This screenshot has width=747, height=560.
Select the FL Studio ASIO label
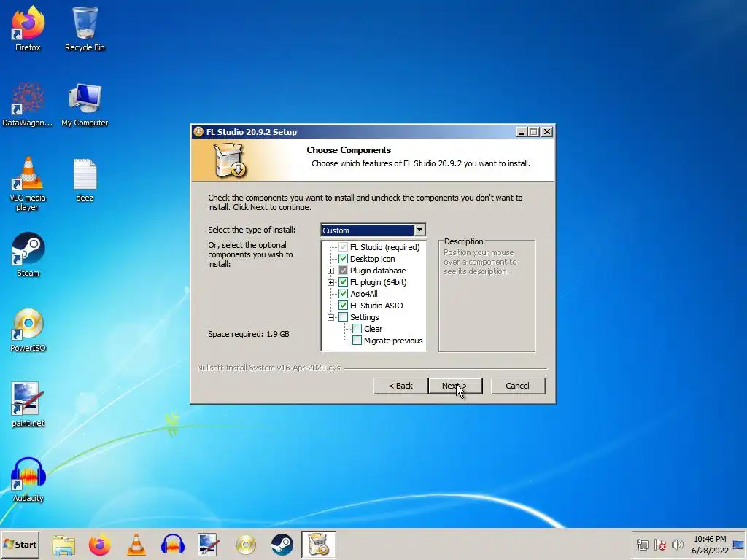click(x=376, y=306)
